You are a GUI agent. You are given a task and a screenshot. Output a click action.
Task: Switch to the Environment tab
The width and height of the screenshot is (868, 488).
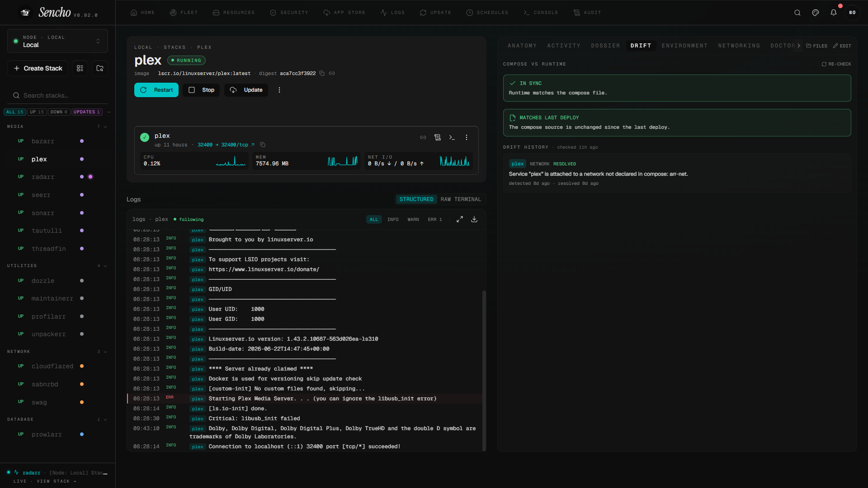684,46
